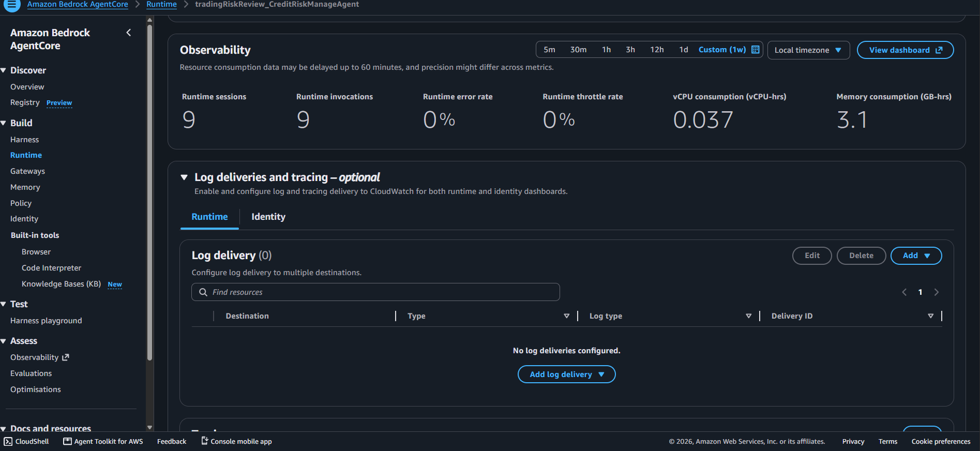This screenshot has width=980, height=451.
Task: Go to the next page arrow in Log delivery
Action: (x=937, y=292)
